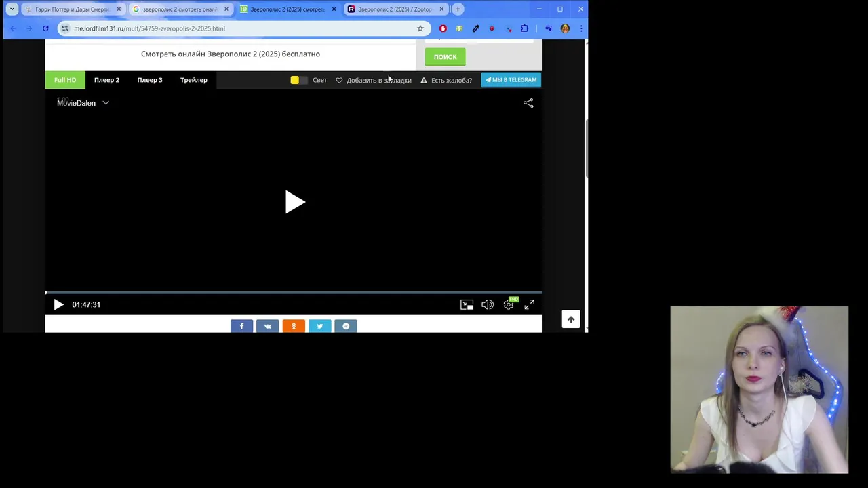The width and height of the screenshot is (868, 488).
Task: Click the video progress bar
Action: pos(294,293)
